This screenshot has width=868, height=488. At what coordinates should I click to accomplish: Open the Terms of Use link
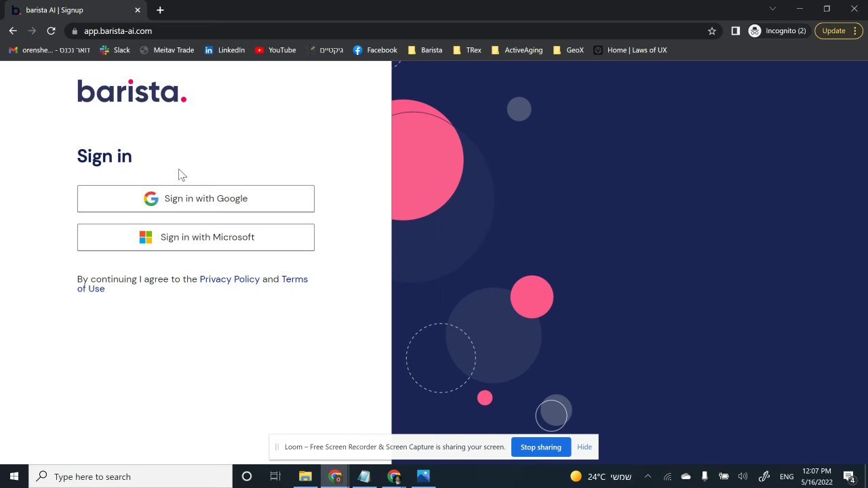point(193,284)
